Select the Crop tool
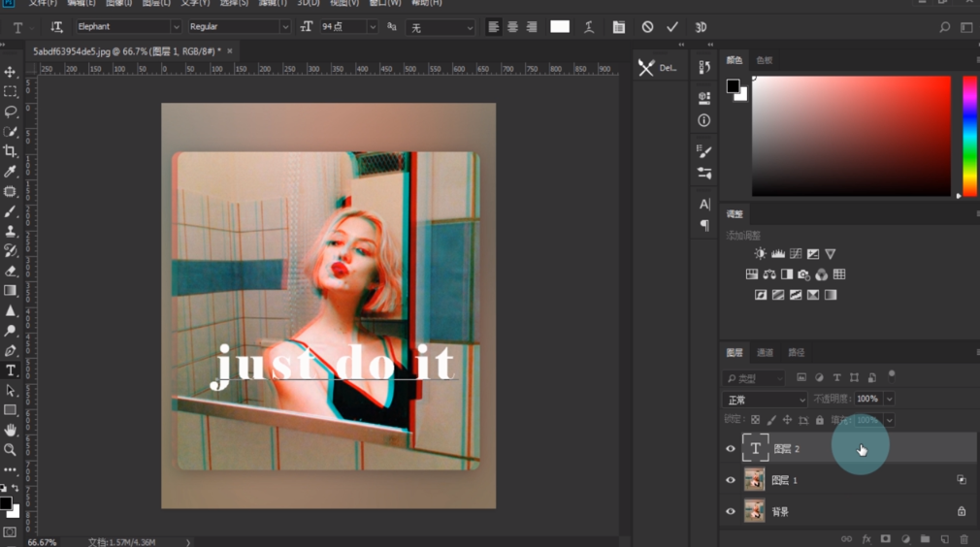 (10, 151)
